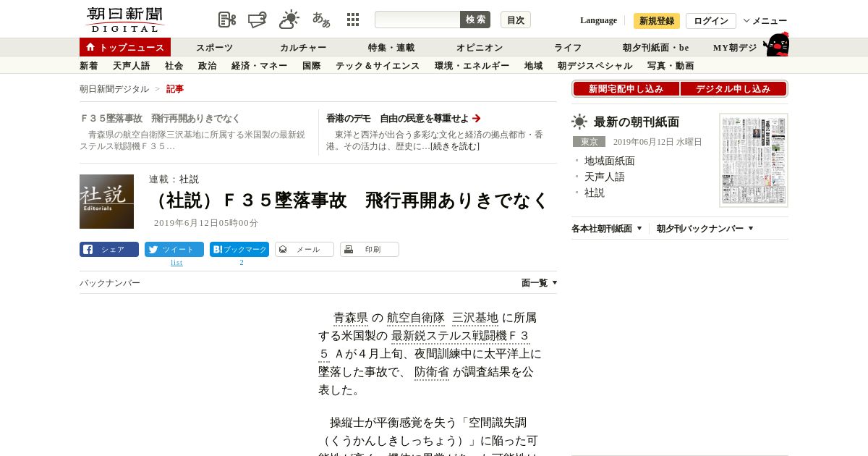Open 社説 link under 最新の朝刊紙面

(x=595, y=193)
